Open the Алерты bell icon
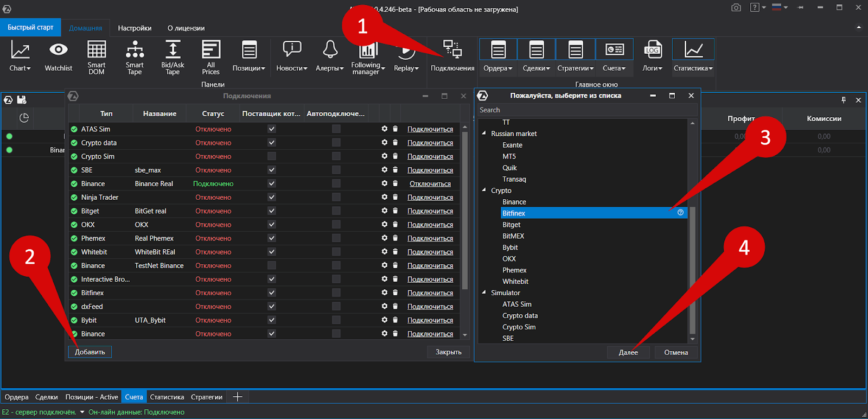 [x=330, y=50]
